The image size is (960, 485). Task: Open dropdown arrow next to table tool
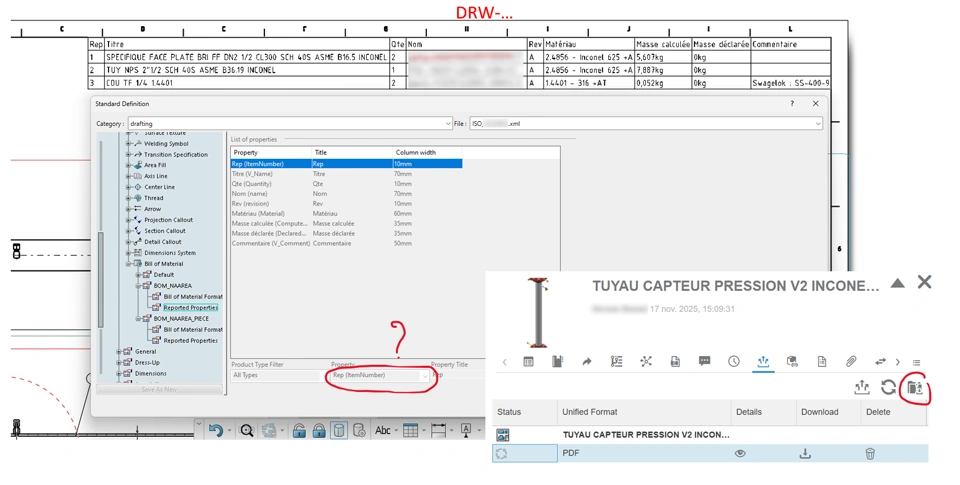tap(424, 431)
